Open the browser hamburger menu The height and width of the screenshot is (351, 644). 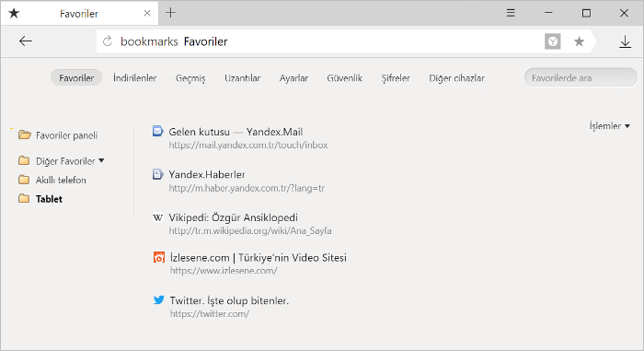pos(511,13)
